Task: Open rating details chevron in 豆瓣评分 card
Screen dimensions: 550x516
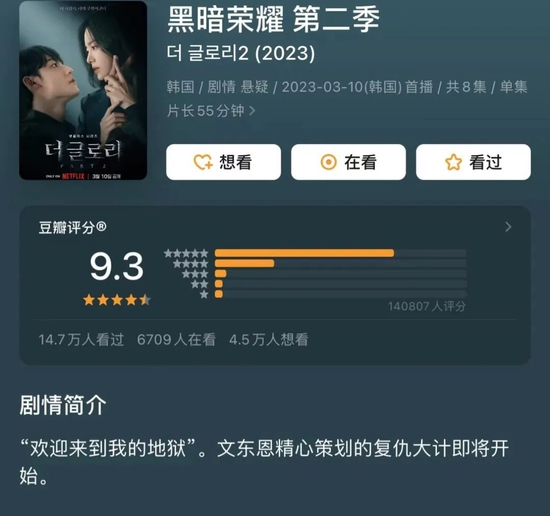Action: (508, 227)
